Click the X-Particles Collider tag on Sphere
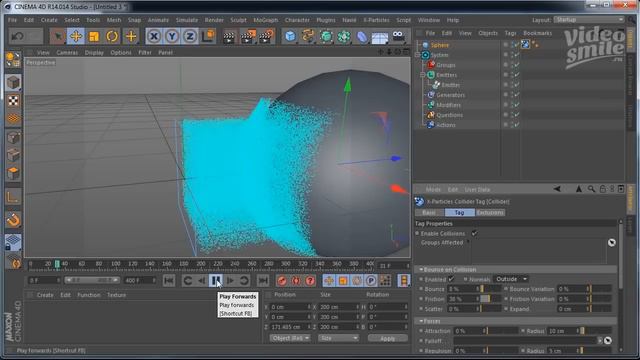The image size is (640, 360). [x=525, y=44]
